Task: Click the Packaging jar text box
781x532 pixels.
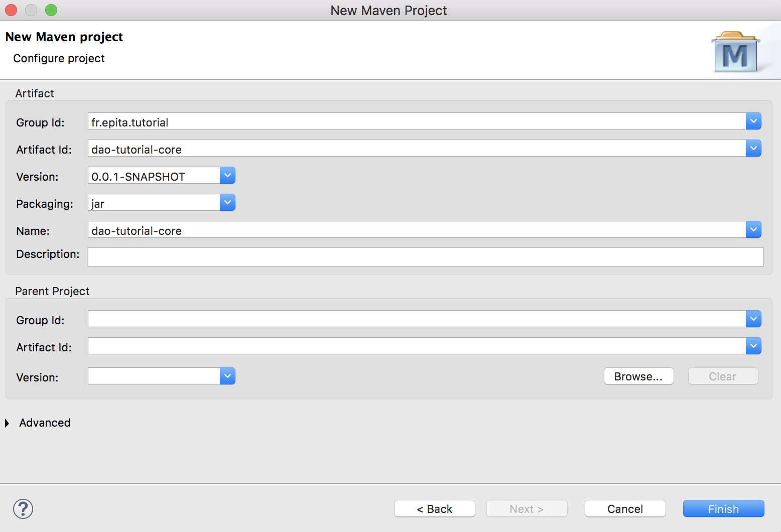Action: point(154,202)
